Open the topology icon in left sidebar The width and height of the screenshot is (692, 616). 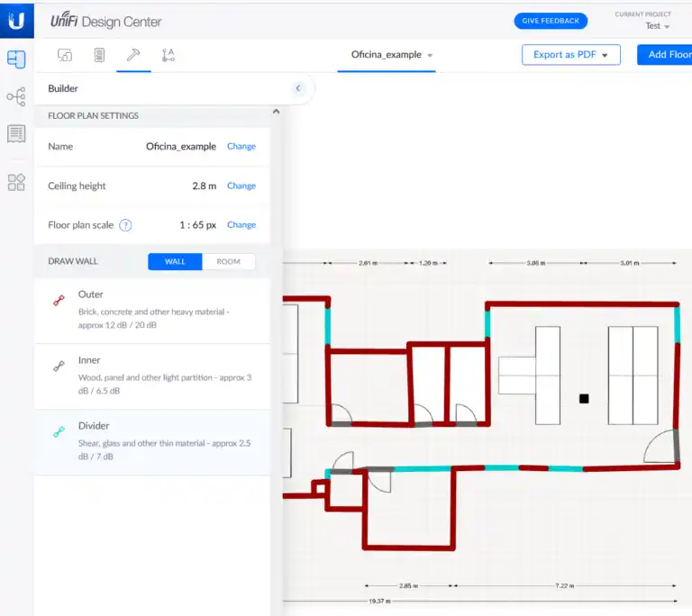click(x=16, y=96)
